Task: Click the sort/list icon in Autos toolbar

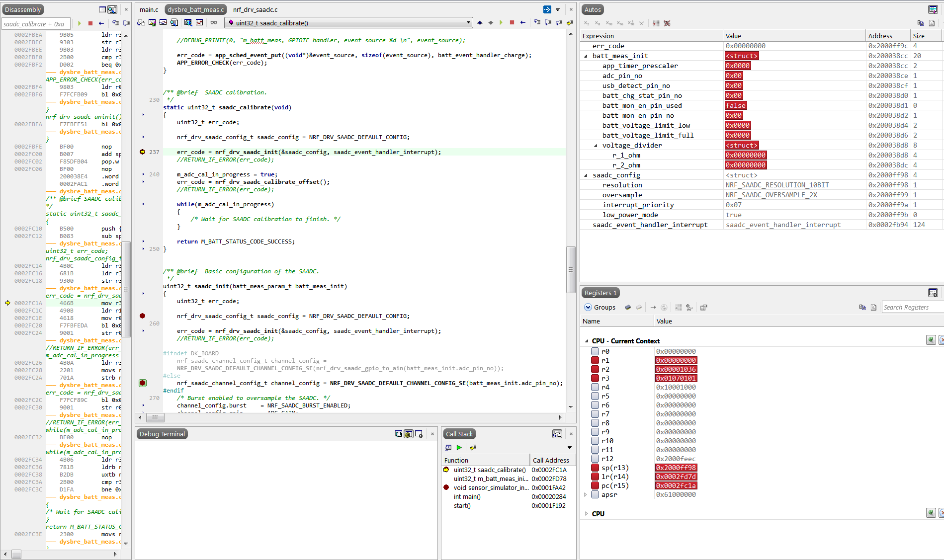Action: click(656, 23)
